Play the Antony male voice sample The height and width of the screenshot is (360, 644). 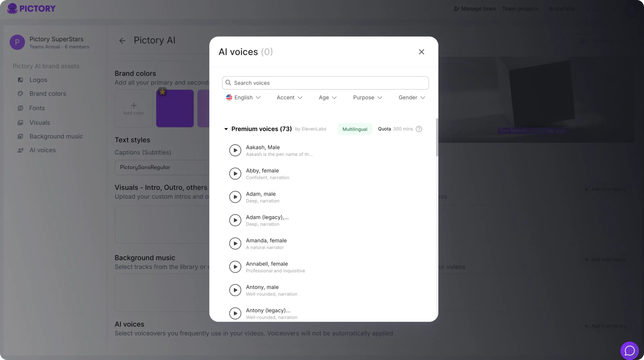coord(235,290)
